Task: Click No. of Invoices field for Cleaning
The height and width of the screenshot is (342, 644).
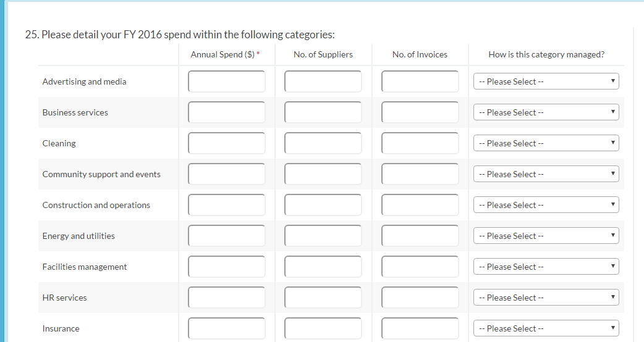Action: [x=420, y=143]
